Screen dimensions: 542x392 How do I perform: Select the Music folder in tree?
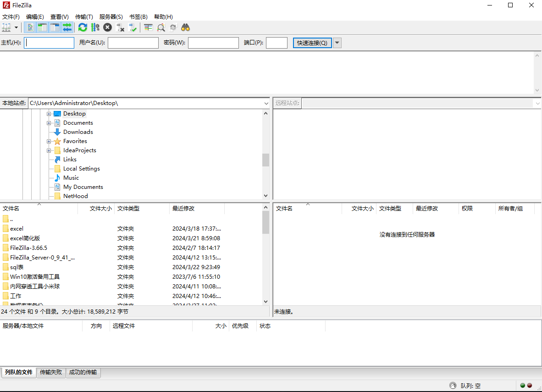click(71, 178)
